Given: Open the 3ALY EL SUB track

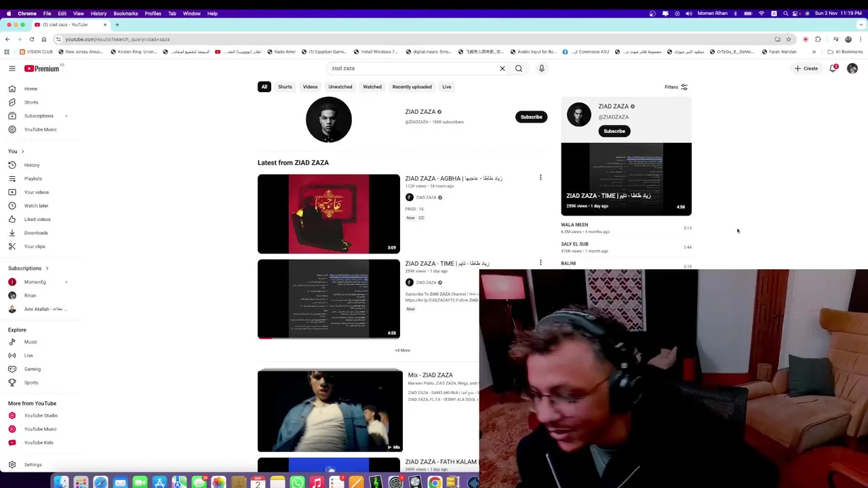Looking at the screenshot, I should [574, 244].
